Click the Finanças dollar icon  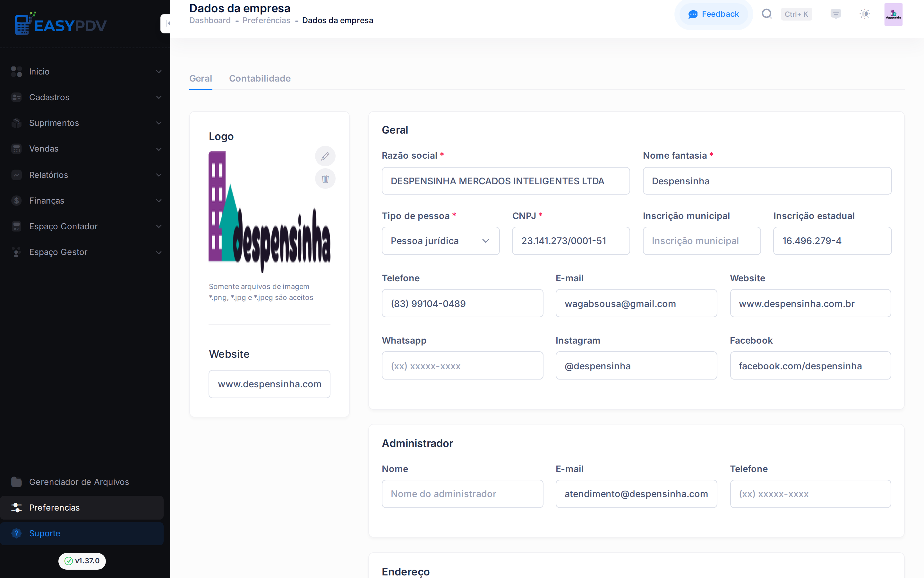tap(16, 200)
